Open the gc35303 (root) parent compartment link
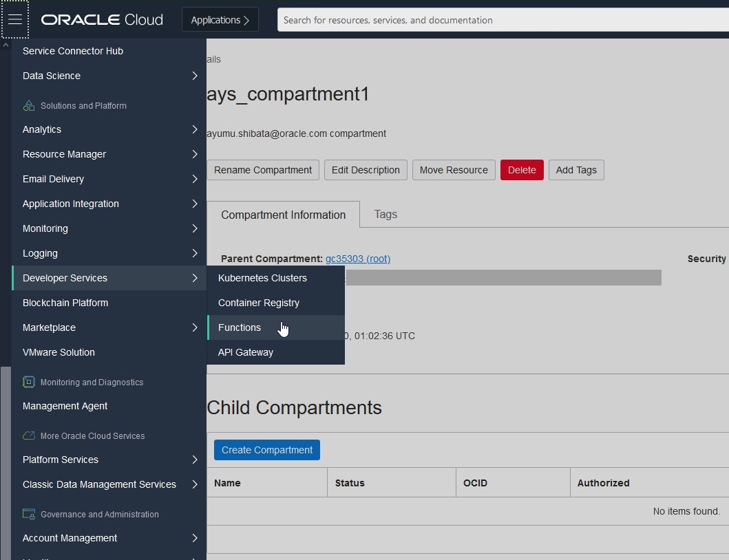 tap(358, 259)
